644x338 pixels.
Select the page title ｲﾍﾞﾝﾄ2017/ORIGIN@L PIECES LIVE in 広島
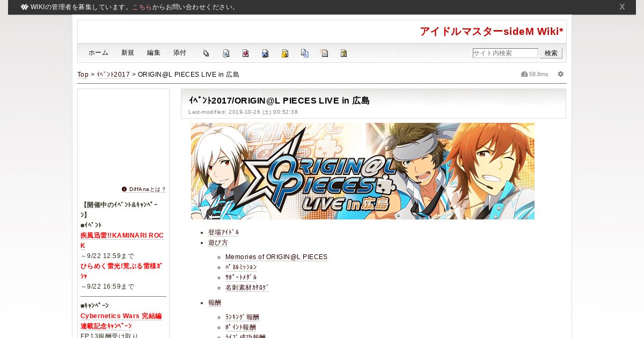(x=279, y=100)
